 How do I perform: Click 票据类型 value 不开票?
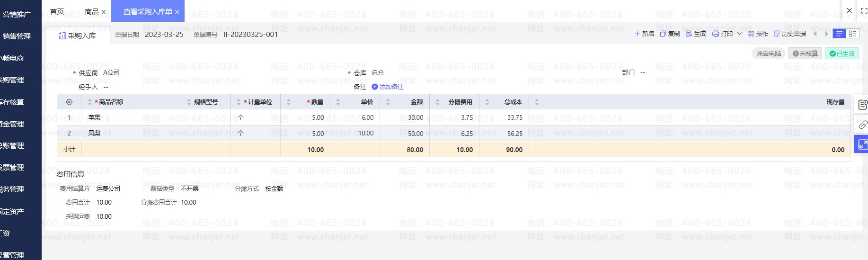click(x=189, y=188)
